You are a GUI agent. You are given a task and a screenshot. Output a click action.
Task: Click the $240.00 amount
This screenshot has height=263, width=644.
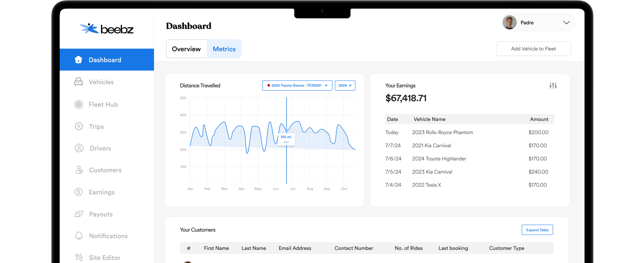pos(538,172)
